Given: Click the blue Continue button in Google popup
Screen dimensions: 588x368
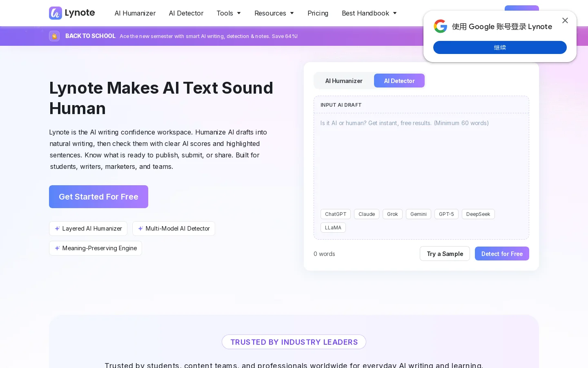Looking at the screenshot, I should [500, 47].
